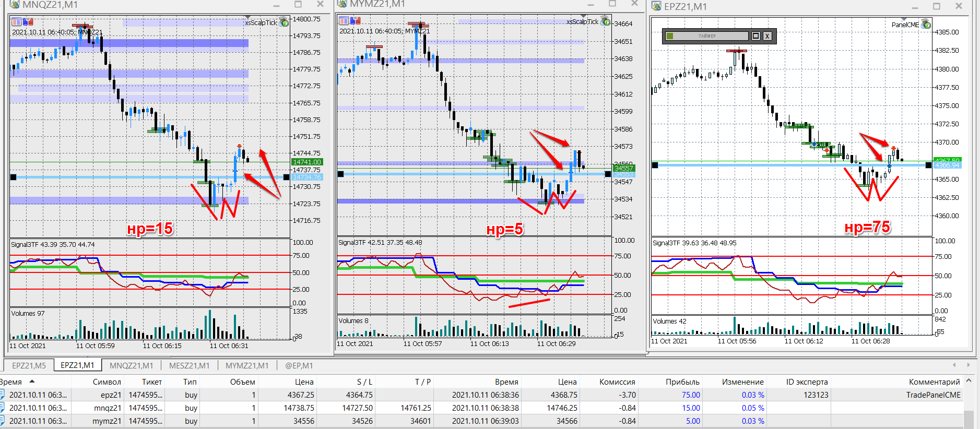Click the mymz21 trade row icon
The image size is (980, 429).
2,421
